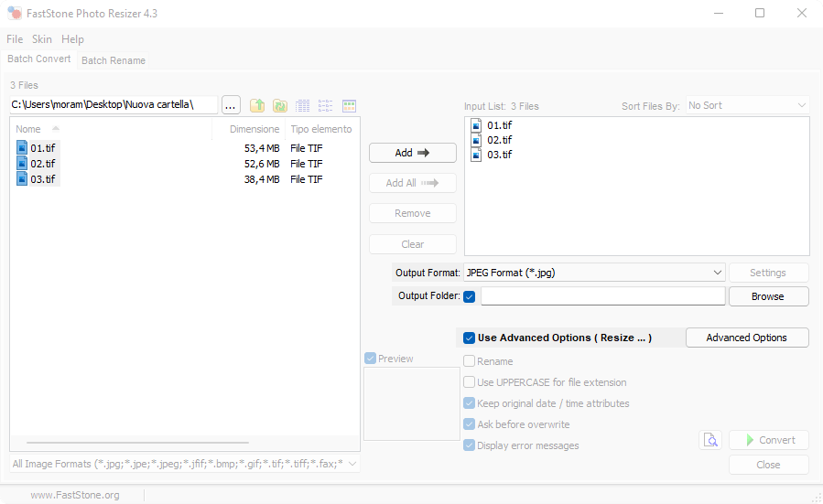
Task: Click the 03.tif icon in Input List
Action: click(476, 155)
